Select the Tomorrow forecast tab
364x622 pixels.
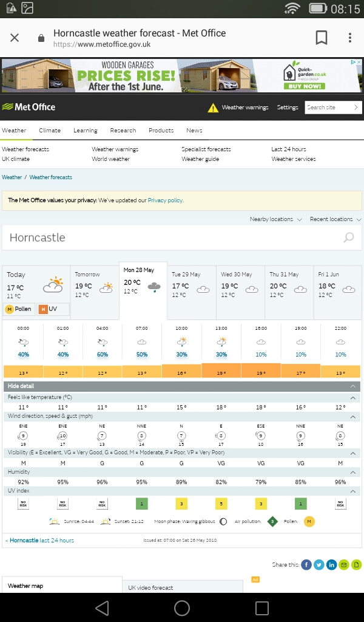click(95, 293)
